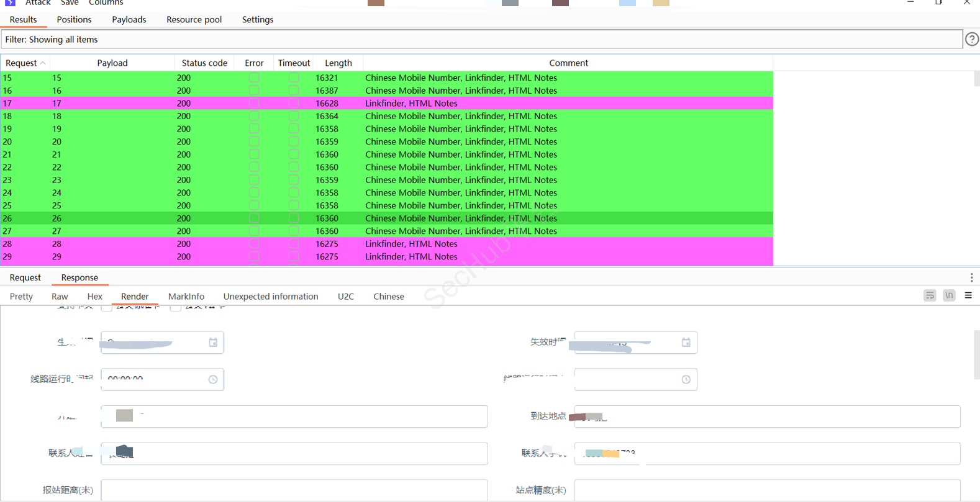
Task: Click the Filter: Showing all items bar
Action: [481, 40]
